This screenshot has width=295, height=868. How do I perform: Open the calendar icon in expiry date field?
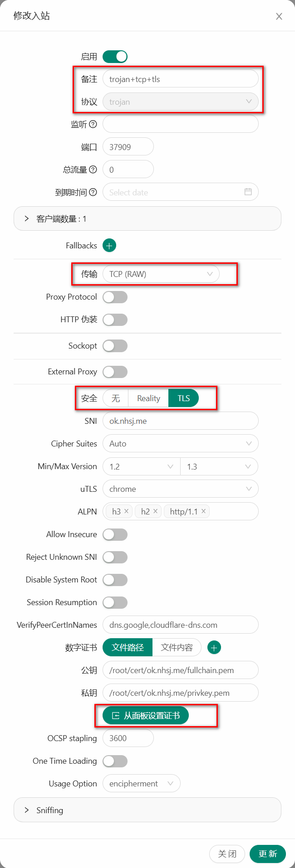click(248, 192)
